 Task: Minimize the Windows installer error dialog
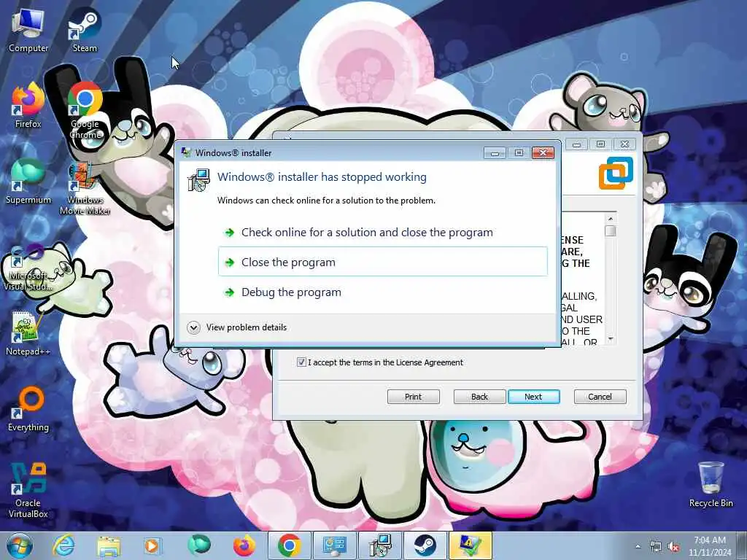[x=495, y=152]
